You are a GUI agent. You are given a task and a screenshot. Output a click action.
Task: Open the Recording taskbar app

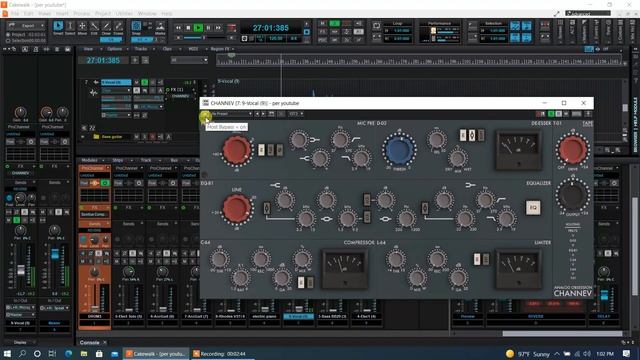tap(223, 353)
